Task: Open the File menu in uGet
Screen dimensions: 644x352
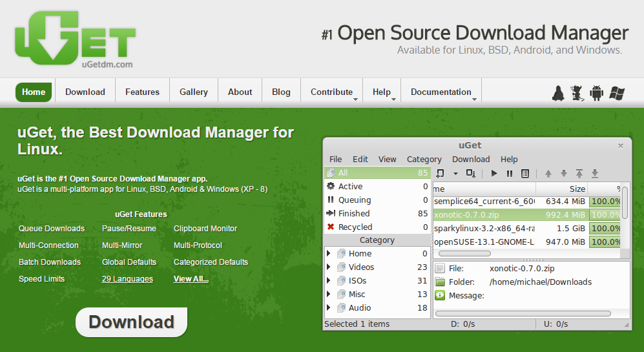Action: point(335,159)
